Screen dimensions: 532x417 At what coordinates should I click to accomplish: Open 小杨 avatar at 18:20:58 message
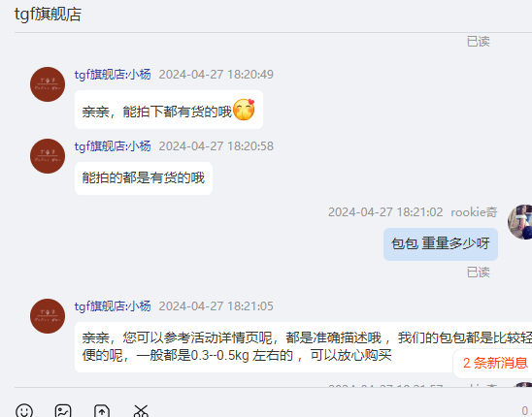coord(48,156)
